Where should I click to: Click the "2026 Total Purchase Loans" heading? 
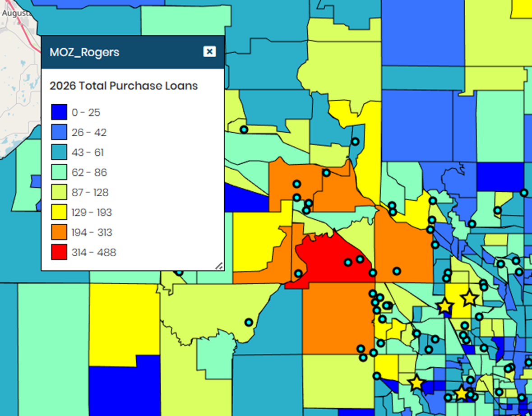[x=124, y=86]
